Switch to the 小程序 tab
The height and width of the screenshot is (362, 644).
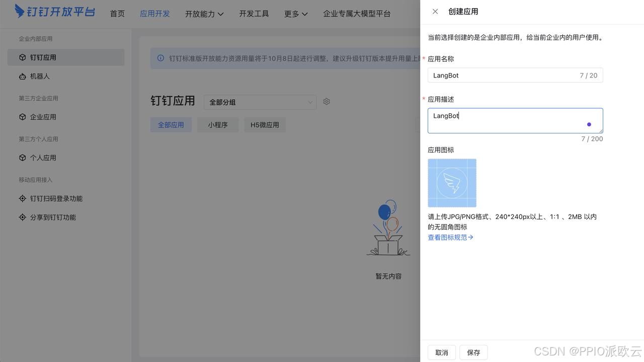point(218,124)
